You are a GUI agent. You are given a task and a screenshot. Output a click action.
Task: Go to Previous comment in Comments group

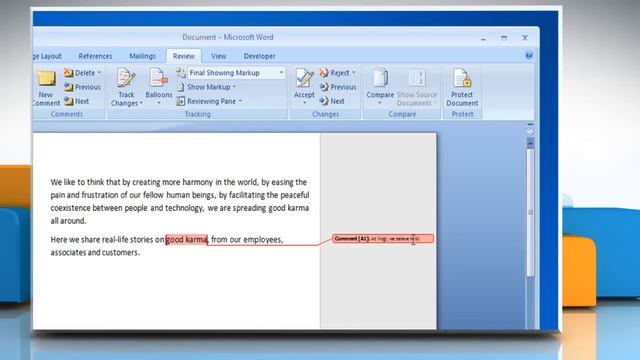click(82, 87)
